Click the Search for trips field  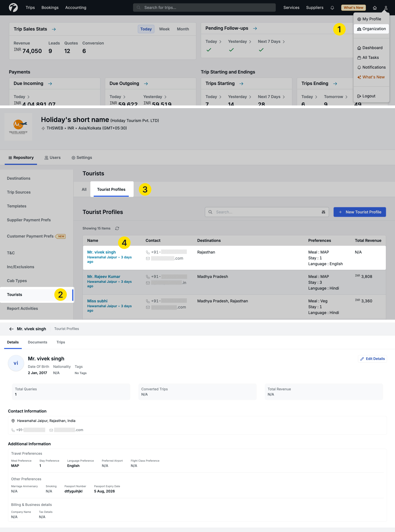pyautogui.click(x=204, y=8)
